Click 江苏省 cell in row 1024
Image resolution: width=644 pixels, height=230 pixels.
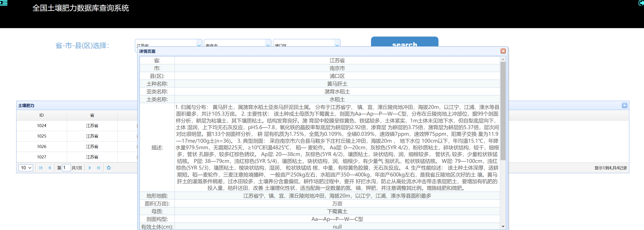tap(92, 126)
